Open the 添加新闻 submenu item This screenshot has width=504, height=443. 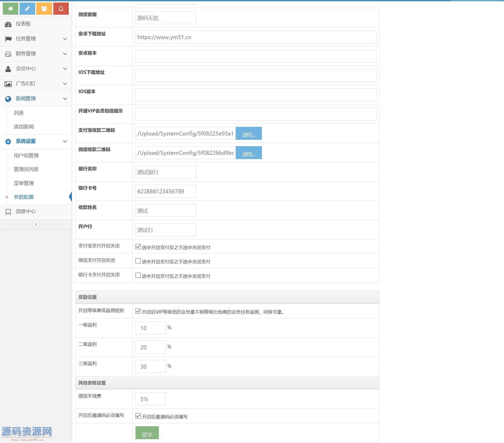tap(24, 127)
